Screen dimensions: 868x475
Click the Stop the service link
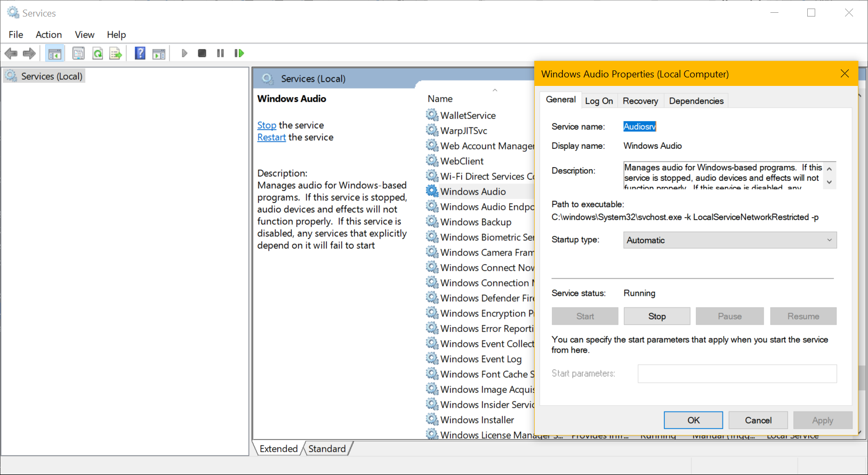coord(267,125)
